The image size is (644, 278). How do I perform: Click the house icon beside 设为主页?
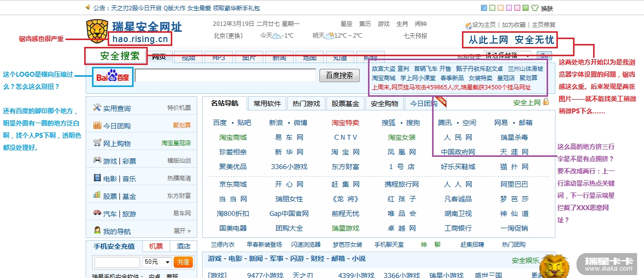pos(468,25)
